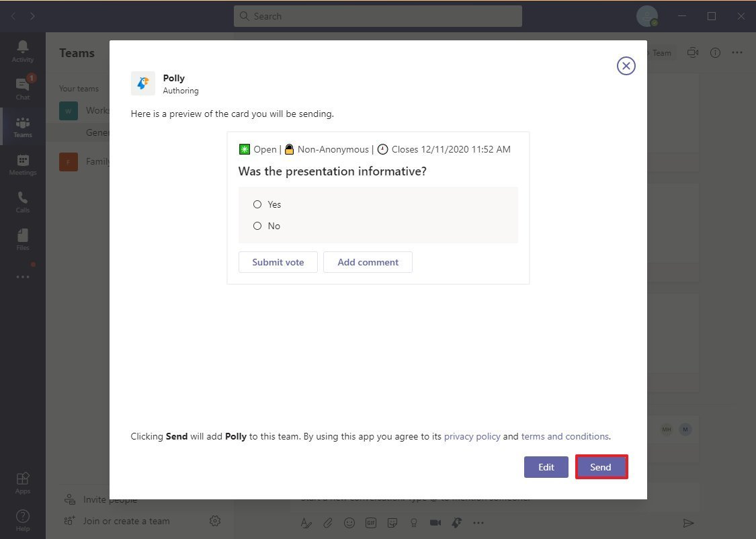Select the No radio option
This screenshot has width=756, height=539.
coord(257,226)
